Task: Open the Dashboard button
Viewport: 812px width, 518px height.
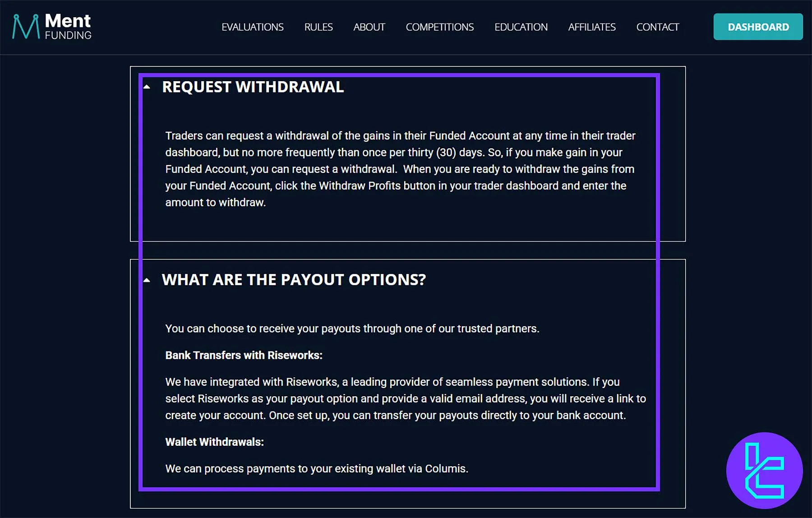Action: point(758,27)
